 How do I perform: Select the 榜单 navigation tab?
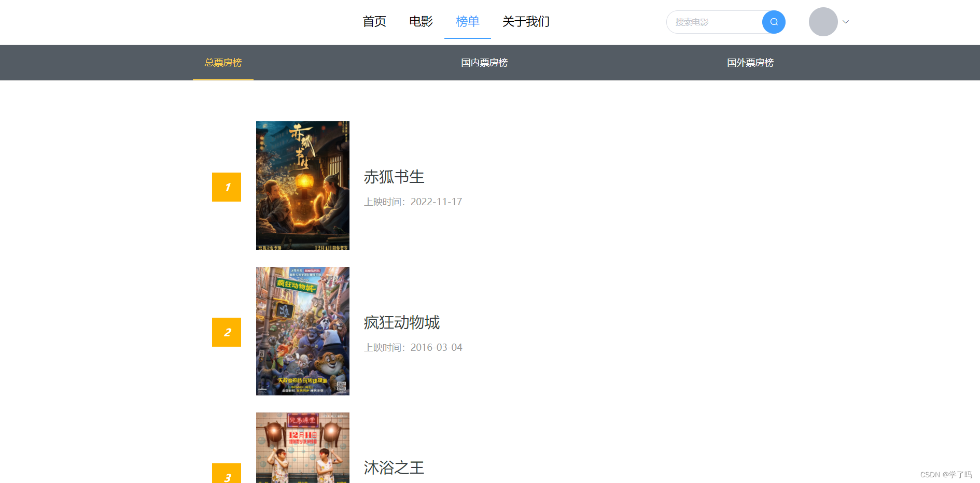coord(468,21)
